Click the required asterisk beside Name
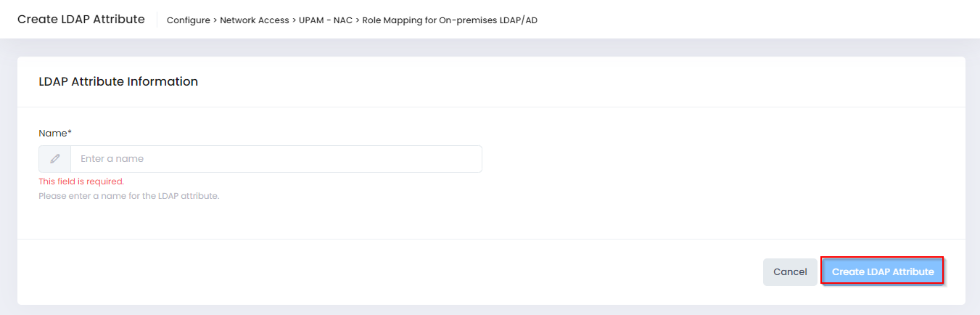 tap(70, 133)
